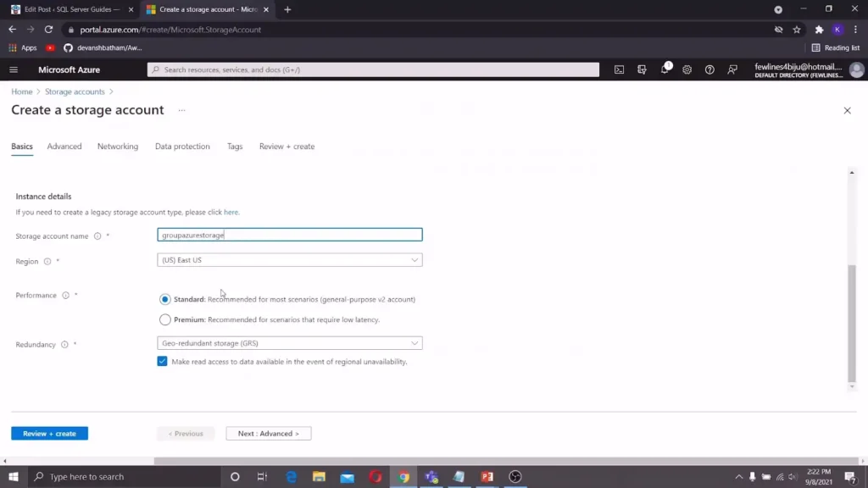Show info tooltip for Redundancy
The height and width of the screenshot is (488, 868).
pos(64,345)
